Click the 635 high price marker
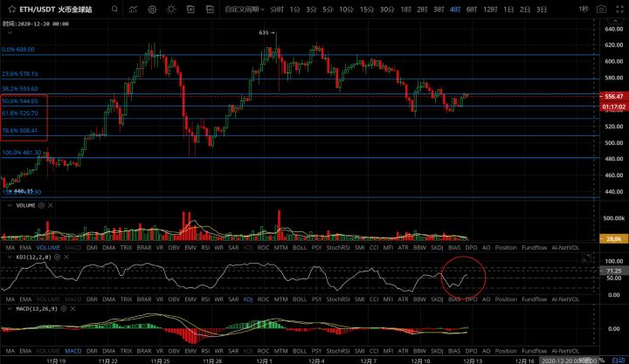Screen dimensions: 629x364 click(x=266, y=33)
